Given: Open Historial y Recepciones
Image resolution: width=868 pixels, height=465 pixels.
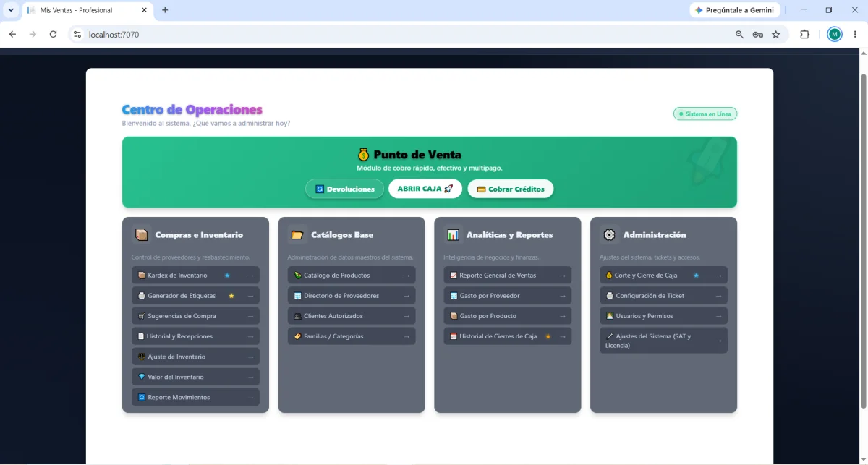Looking at the screenshot, I should 195,336.
